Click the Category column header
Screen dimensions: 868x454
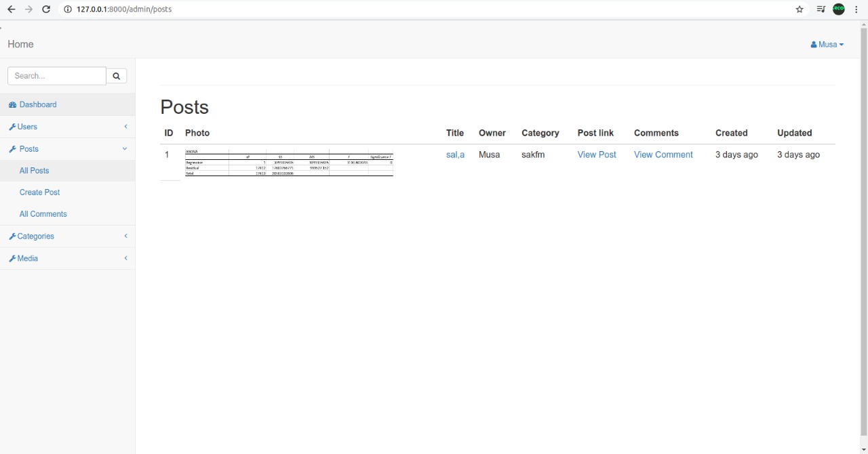pyautogui.click(x=540, y=133)
